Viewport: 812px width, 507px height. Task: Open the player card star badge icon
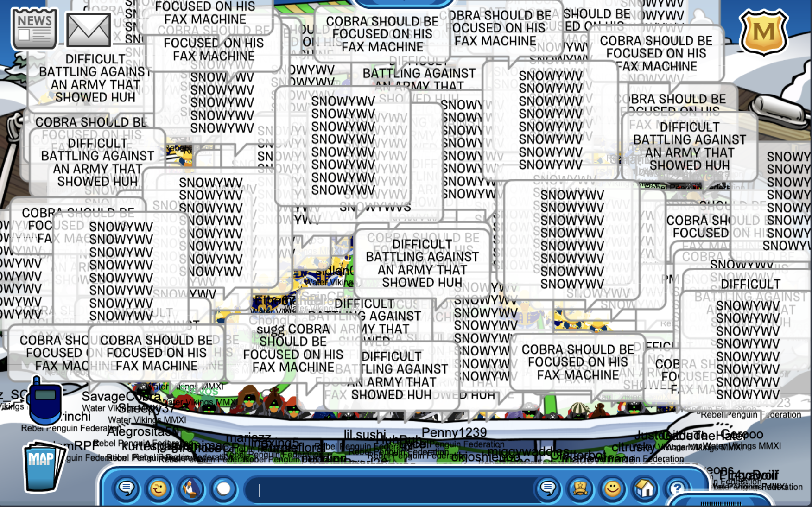coord(580,488)
